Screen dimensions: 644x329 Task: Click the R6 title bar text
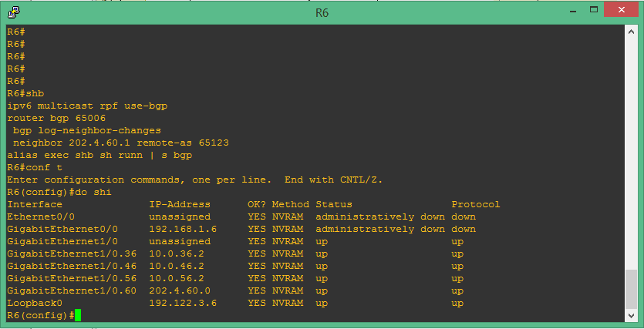322,12
